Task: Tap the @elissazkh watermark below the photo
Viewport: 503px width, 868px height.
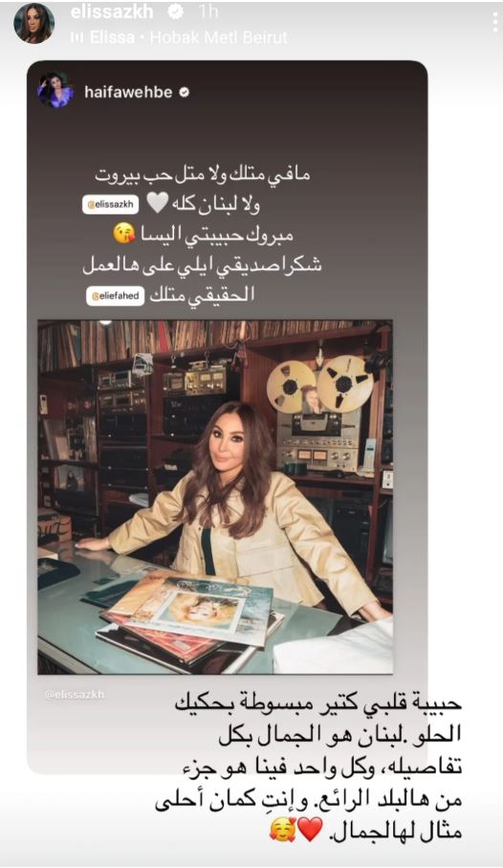Action: [75, 694]
